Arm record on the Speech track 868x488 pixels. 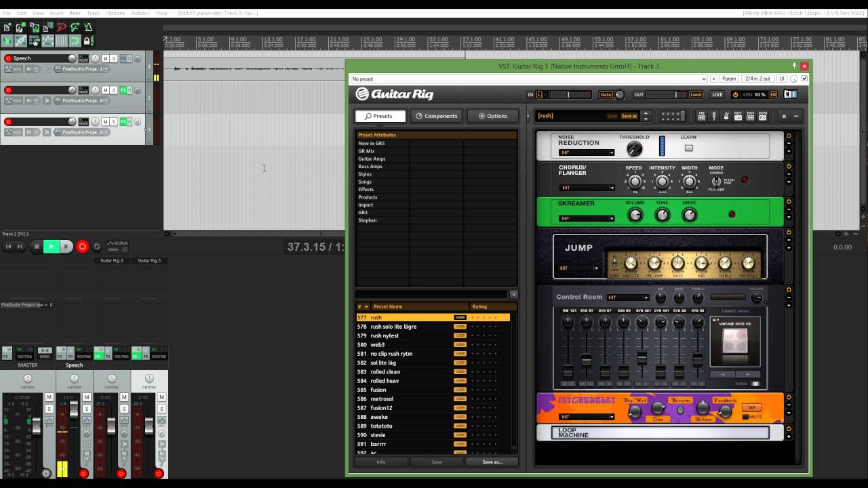(8, 58)
